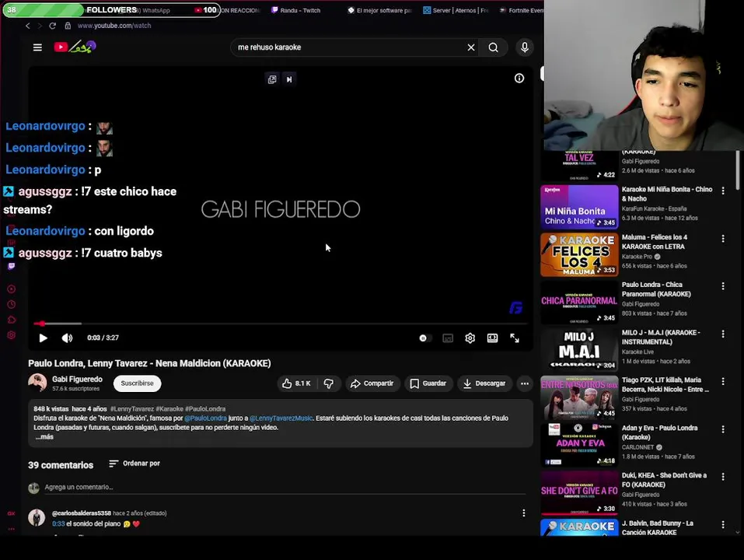Open Felices los 4 karaoke thumbnail
The image size is (744, 560).
[x=579, y=255]
